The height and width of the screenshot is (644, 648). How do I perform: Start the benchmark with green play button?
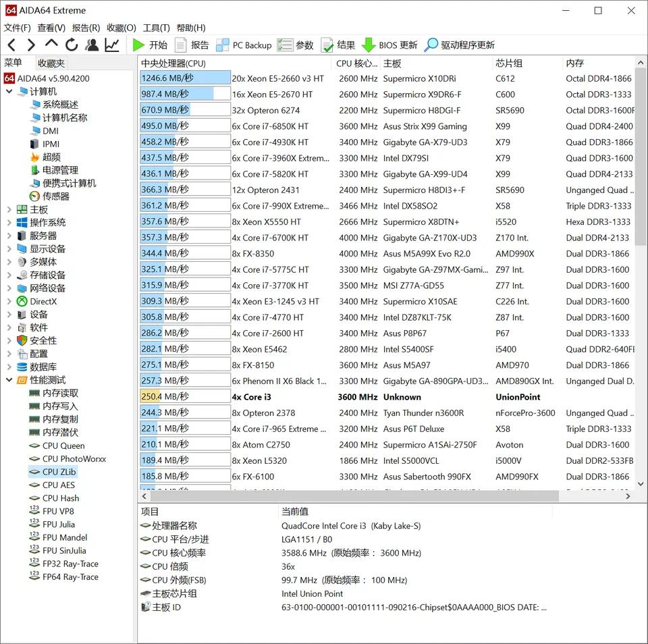click(x=150, y=45)
